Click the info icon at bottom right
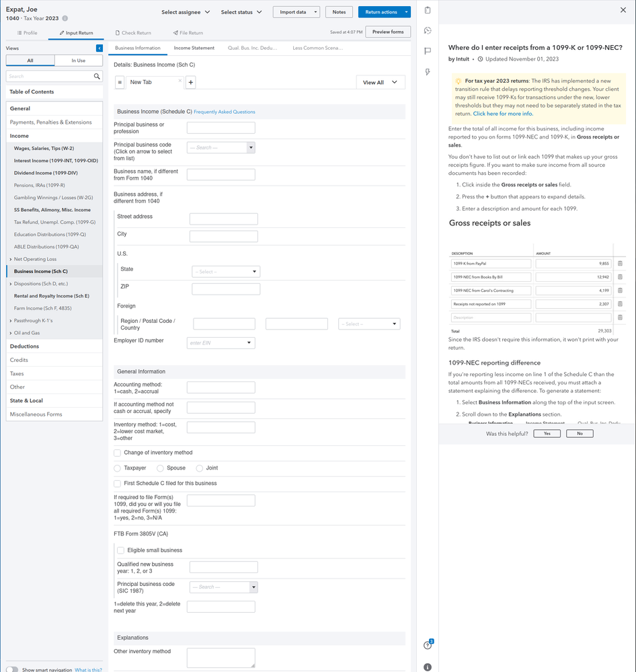 427,667
